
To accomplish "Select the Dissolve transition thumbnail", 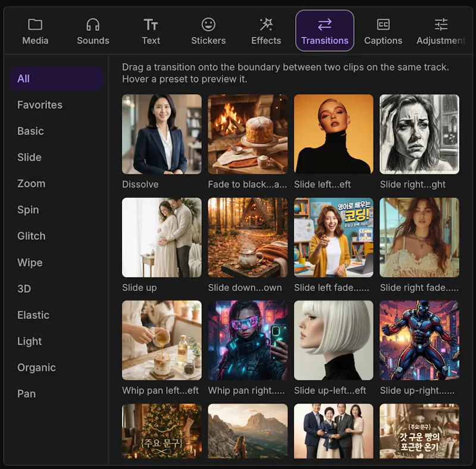I will click(162, 135).
